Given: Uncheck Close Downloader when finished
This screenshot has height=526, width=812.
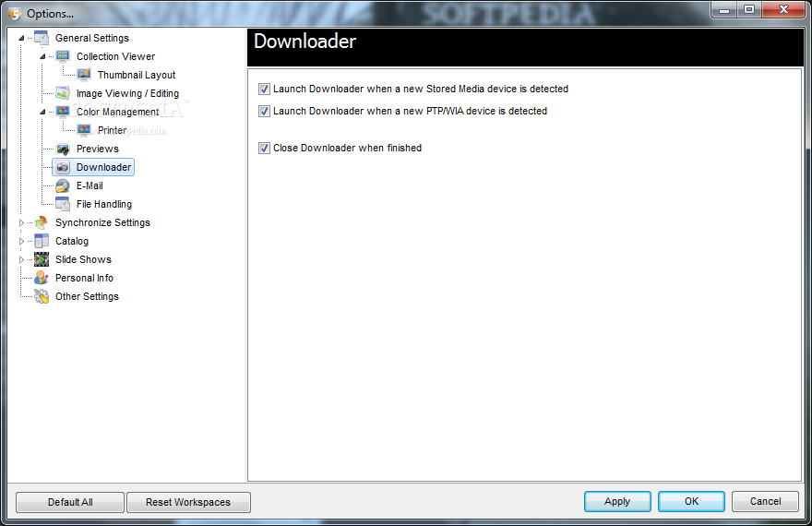Looking at the screenshot, I should [x=264, y=148].
